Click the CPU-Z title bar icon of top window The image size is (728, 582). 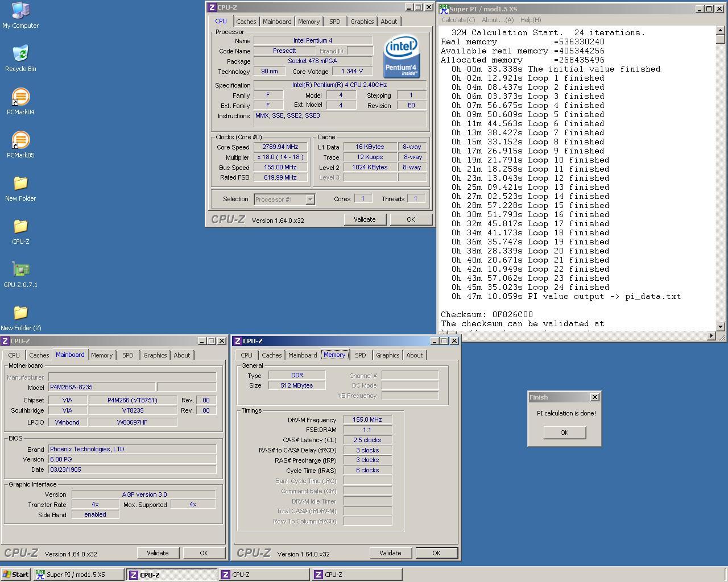(212, 7)
